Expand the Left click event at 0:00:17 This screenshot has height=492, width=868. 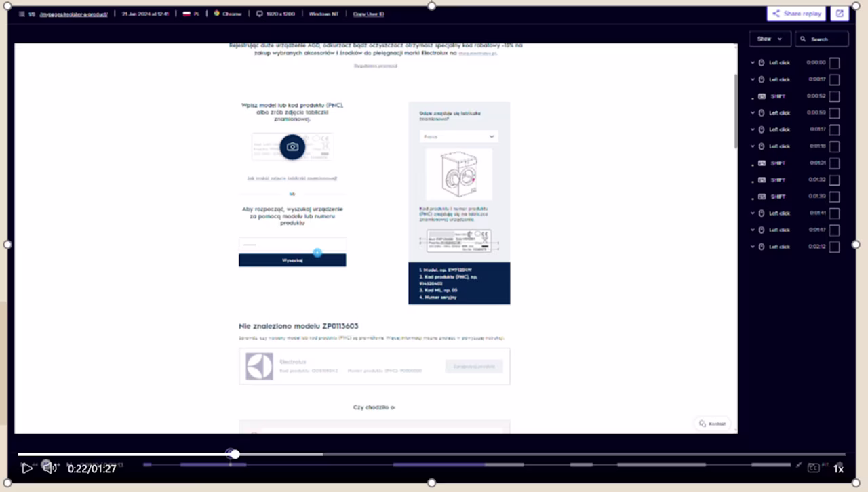coord(753,79)
